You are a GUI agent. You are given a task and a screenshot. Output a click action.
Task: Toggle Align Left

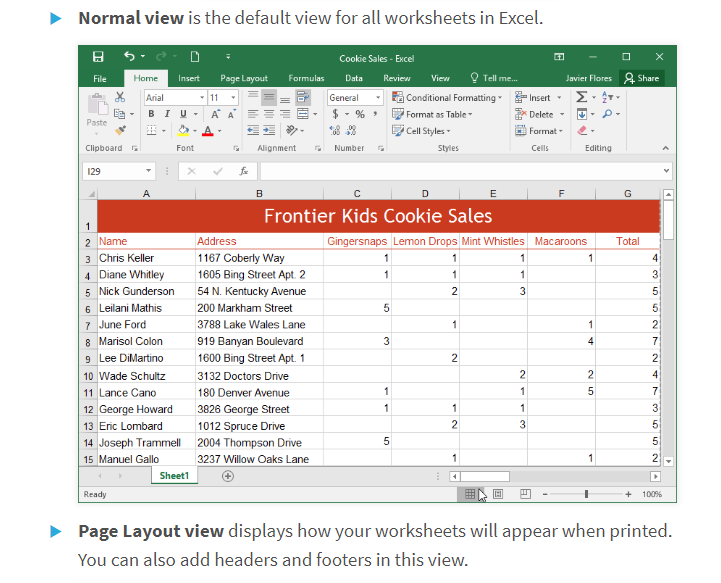tap(252, 114)
